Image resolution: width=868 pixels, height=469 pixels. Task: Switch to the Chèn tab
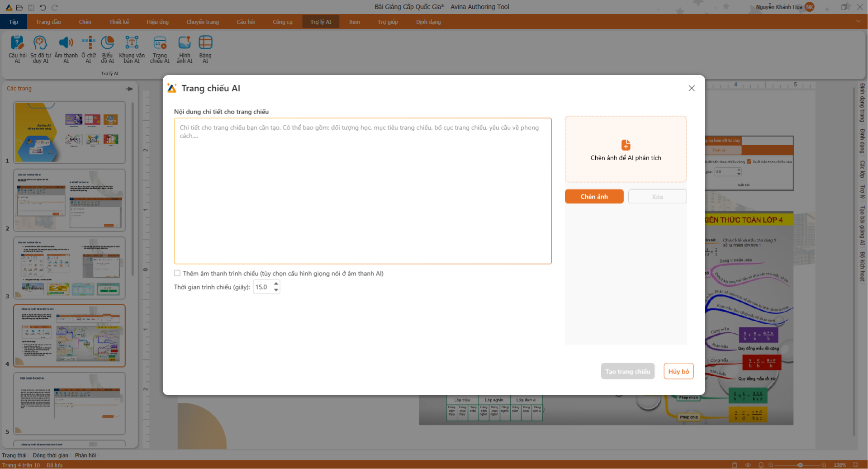click(85, 22)
